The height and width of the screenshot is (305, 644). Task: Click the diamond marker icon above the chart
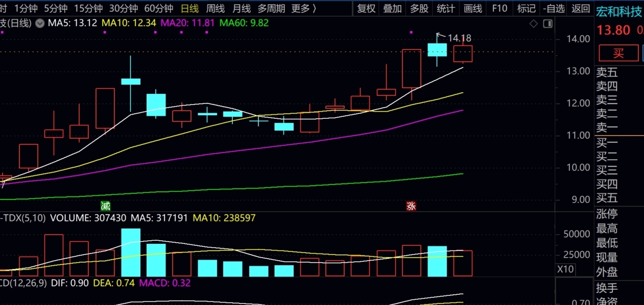(x=534, y=23)
